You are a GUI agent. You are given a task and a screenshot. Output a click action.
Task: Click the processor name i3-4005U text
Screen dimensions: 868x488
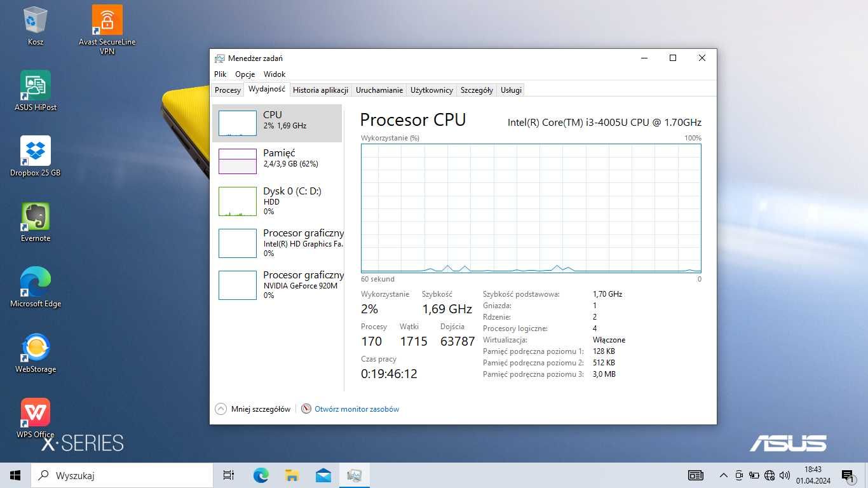604,122
